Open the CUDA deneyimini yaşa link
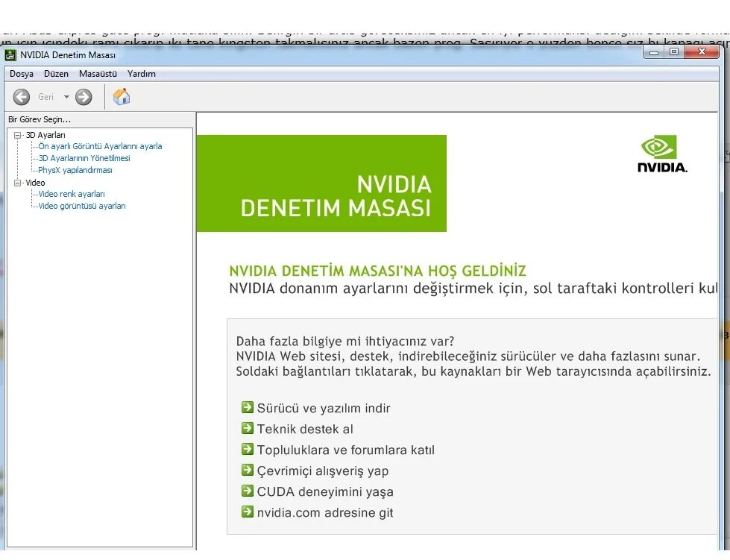 [325, 492]
